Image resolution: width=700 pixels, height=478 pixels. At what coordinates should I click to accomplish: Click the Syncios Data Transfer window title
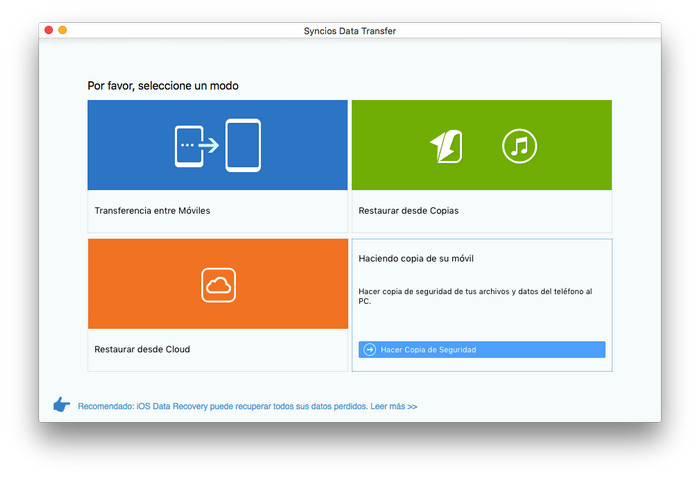(350, 31)
